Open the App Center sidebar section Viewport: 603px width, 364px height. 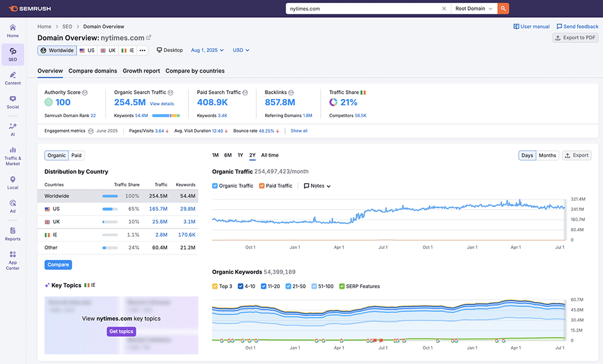click(13, 260)
